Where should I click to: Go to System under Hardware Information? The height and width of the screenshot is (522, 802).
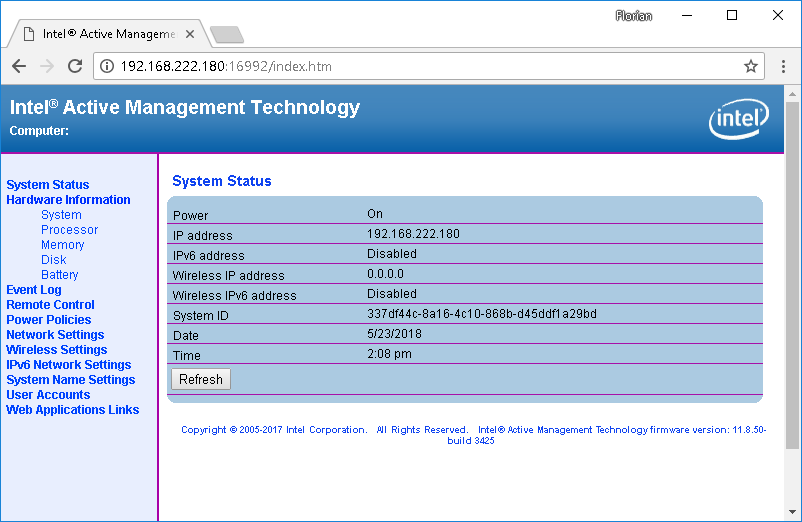tap(61, 215)
